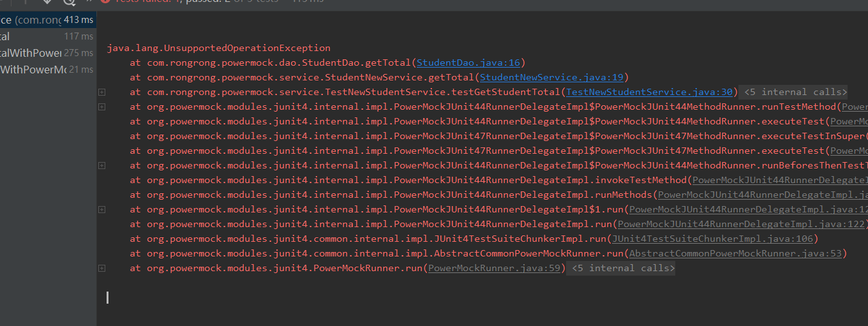Select the test result taking 275 ms
868x326 pixels.
click(45, 53)
